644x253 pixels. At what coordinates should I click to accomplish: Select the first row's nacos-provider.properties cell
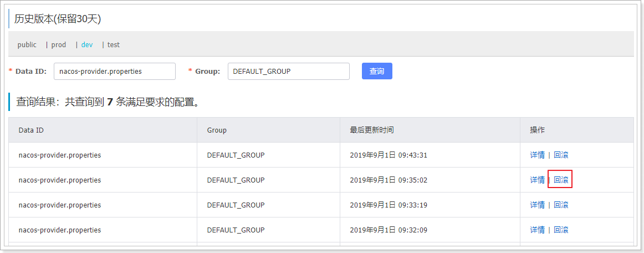(x=60, y=155)
